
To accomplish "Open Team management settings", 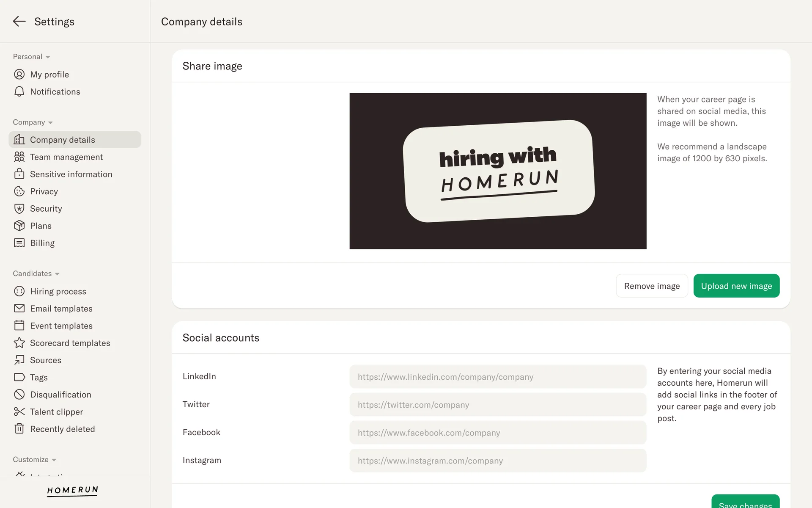I will (x=66, y=157).
